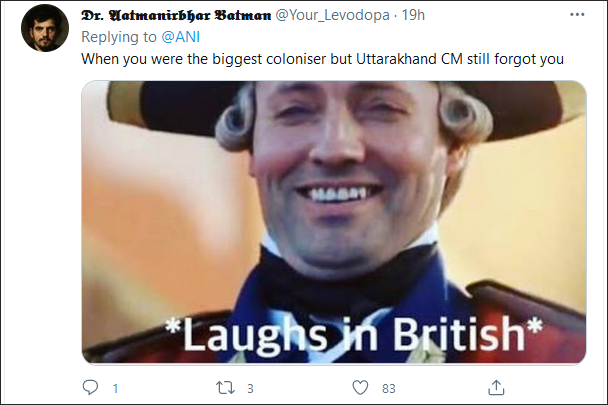This screenshot has width=608, height=405.
Task: Click the reply speech bubble icon
Action: coord(90,388)
